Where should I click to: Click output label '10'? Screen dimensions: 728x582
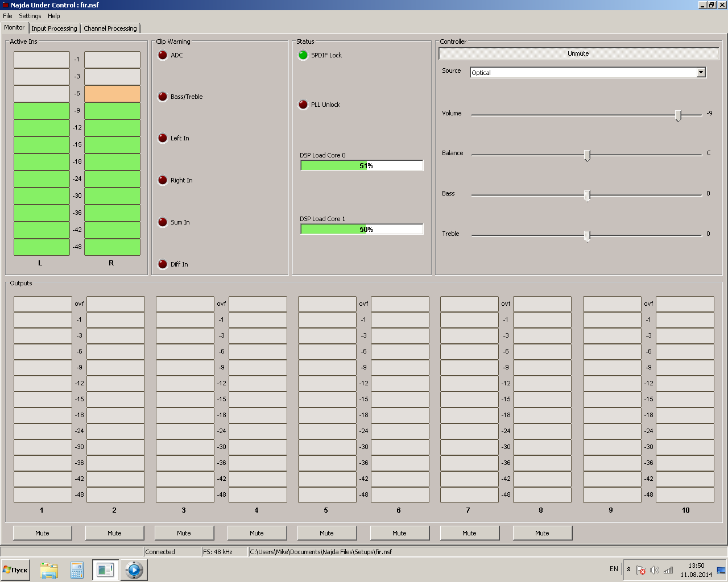pyautogui.click(x=686, y=510)
